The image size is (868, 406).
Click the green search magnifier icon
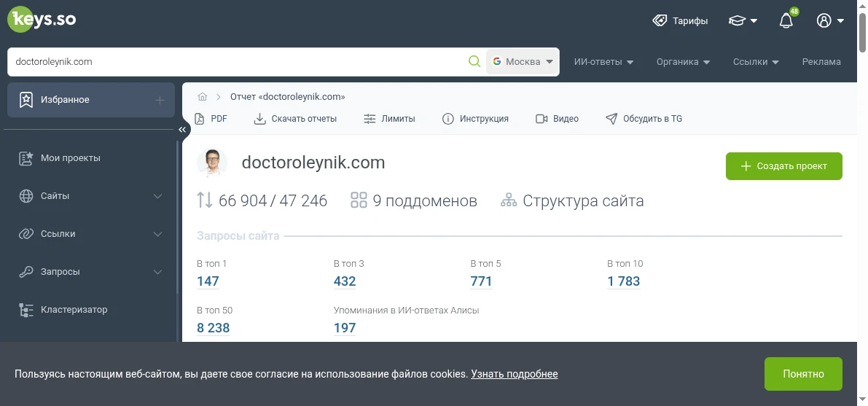click(474, 61)
